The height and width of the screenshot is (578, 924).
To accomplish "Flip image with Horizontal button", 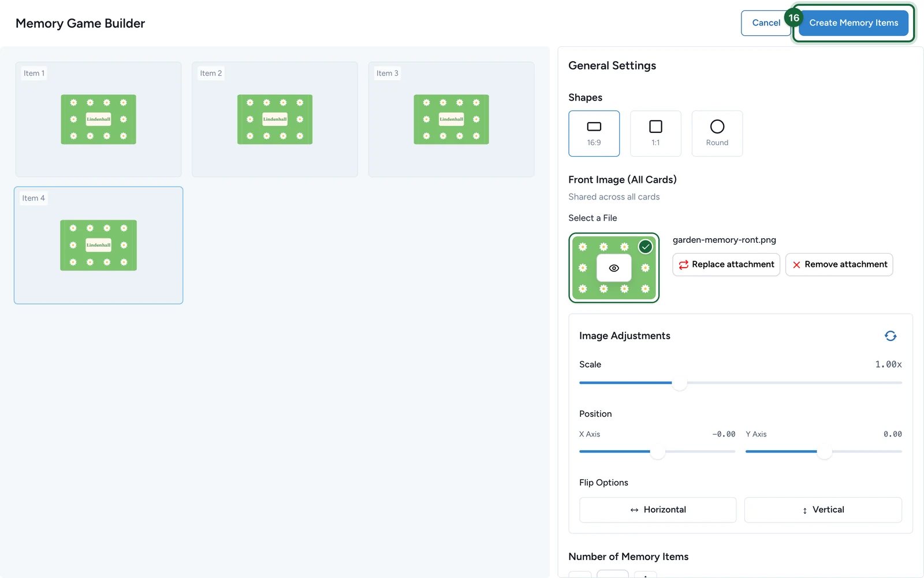I will click(x=658, y=510).
